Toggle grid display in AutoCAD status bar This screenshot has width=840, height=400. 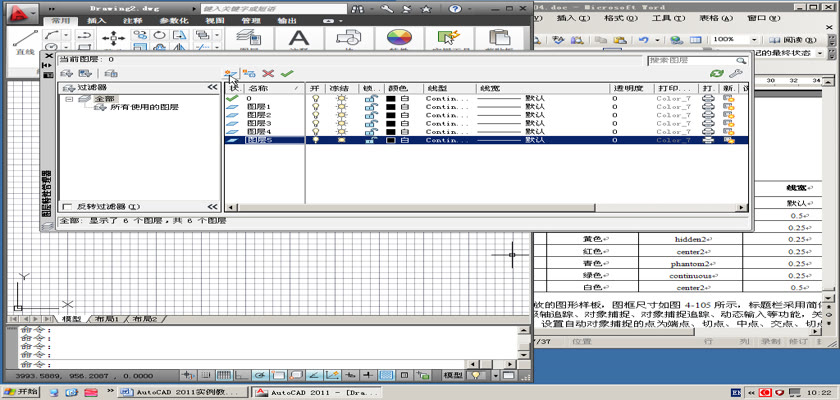[x=223, y=375]
